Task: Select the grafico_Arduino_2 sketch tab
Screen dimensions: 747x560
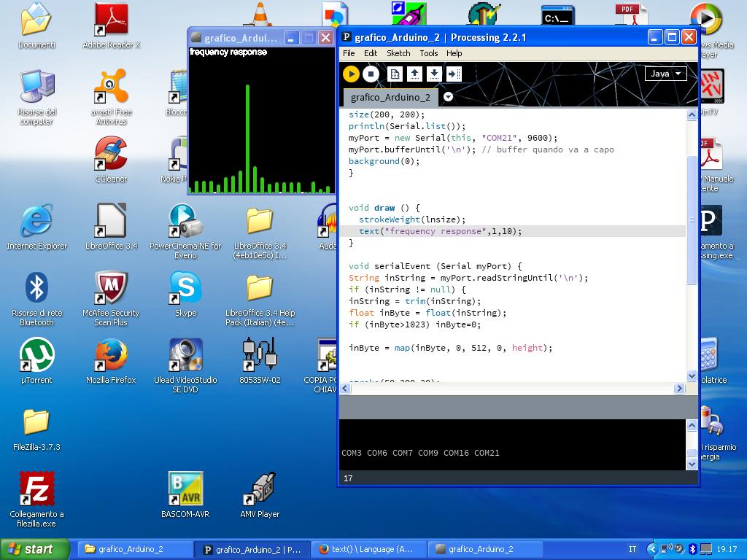Action: (x=390, y=97)
